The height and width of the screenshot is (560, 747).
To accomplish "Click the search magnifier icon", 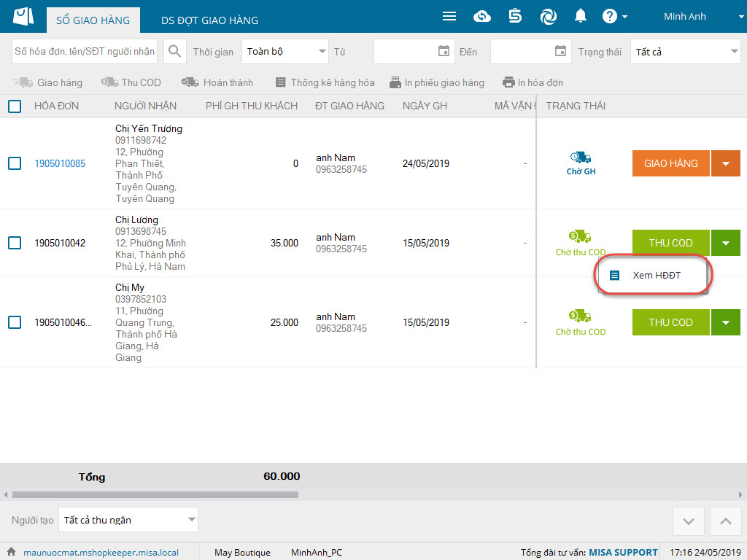I will [x=175, y=52].
